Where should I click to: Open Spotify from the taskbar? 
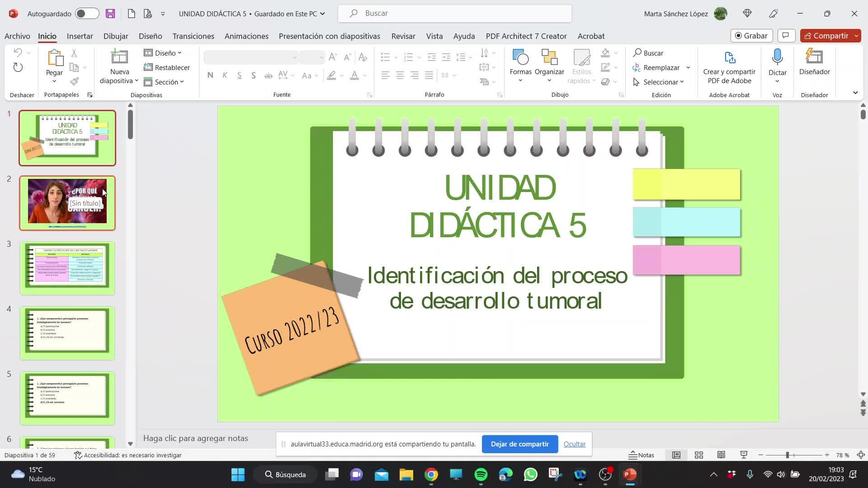click(x=481, y=474)
